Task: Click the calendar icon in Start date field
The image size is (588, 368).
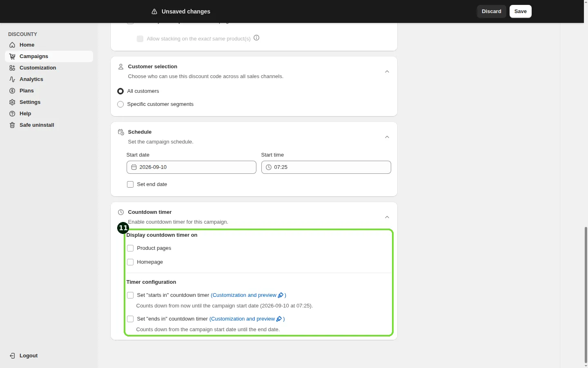Action: pos(134,167)
